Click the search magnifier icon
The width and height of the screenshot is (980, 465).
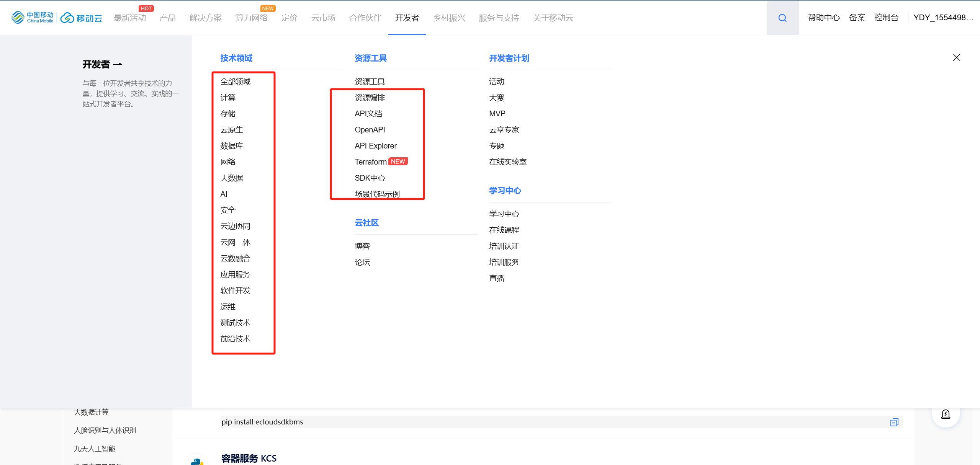(x=782, y=18)
